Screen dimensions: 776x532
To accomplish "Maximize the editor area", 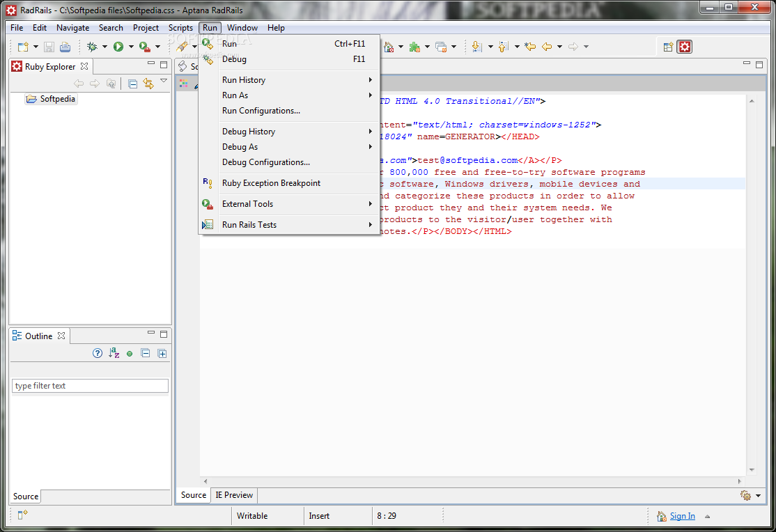I will pyautogui.click(x=759, y=64).
